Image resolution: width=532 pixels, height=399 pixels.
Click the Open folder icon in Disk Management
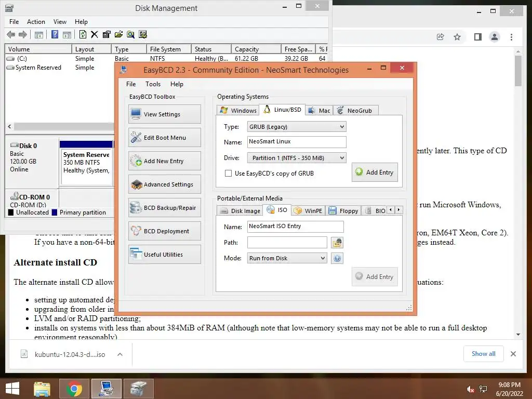pyautogui.click(x=118, y=34)
